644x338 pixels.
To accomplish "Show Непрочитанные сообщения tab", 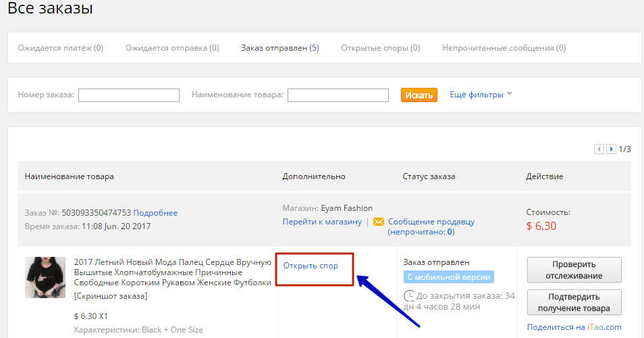I will 504,48.
